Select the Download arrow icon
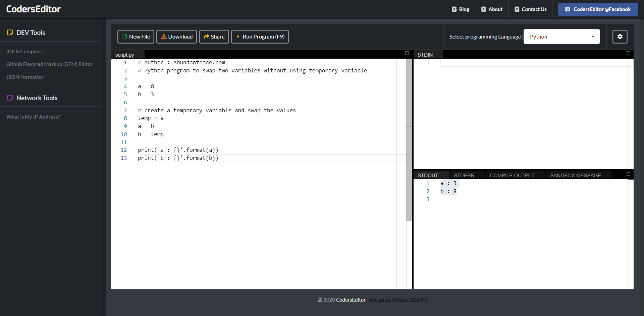644x316 pixels. click(164, 37)
